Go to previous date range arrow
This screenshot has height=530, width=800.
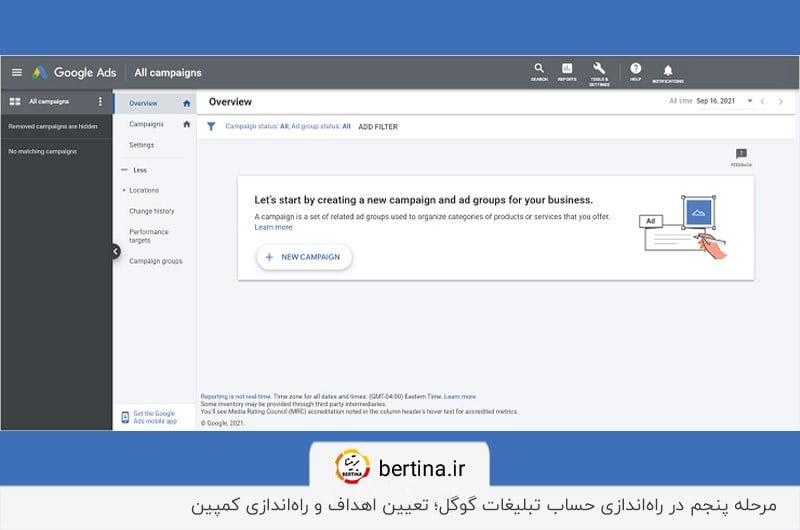762,102
